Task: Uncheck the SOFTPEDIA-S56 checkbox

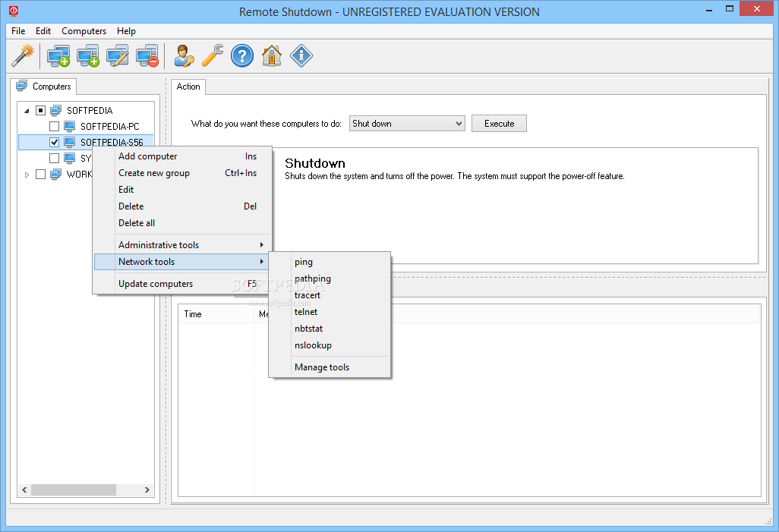Action: (x=54, y=142)
